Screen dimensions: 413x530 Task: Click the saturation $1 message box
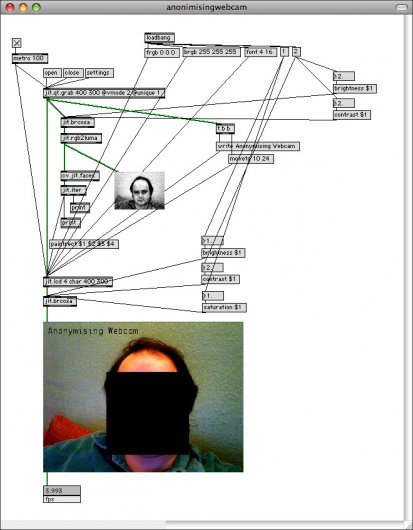point(224,308)
